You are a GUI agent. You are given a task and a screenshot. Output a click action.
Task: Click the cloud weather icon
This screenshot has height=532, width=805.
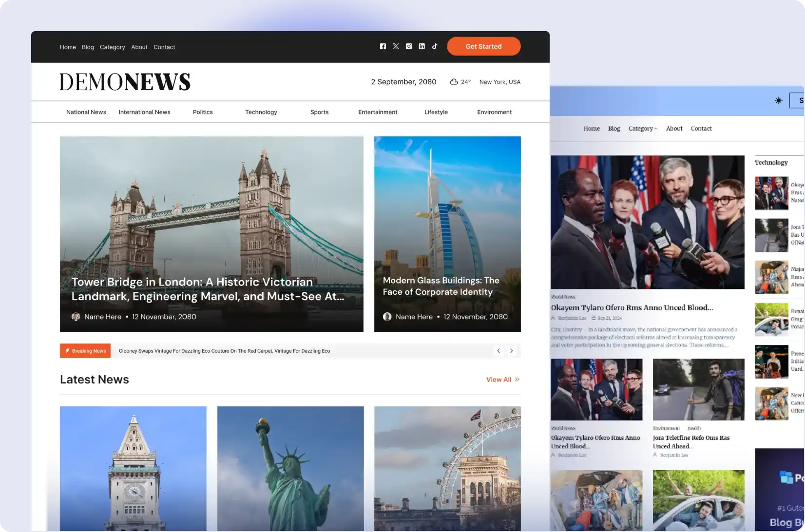(454, 82)
